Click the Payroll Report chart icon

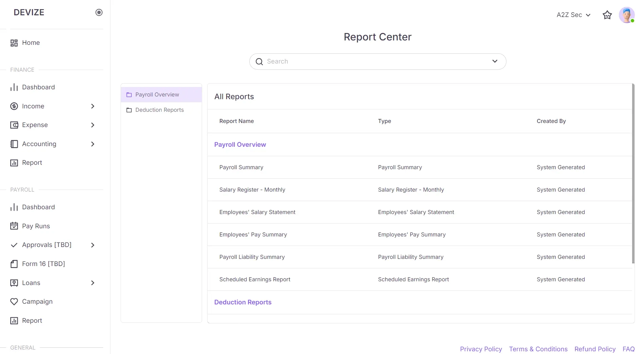[x=14, y=321]
